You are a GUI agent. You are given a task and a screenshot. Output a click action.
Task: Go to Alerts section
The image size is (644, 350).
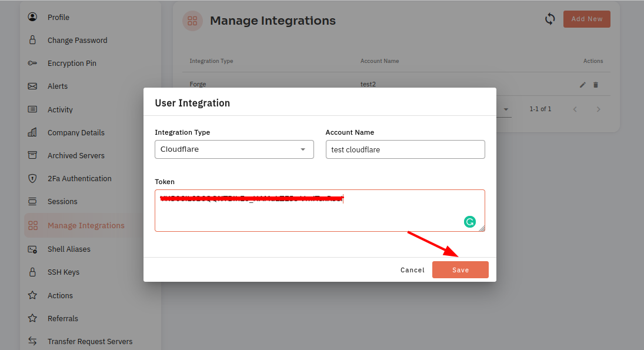[58, 86]
